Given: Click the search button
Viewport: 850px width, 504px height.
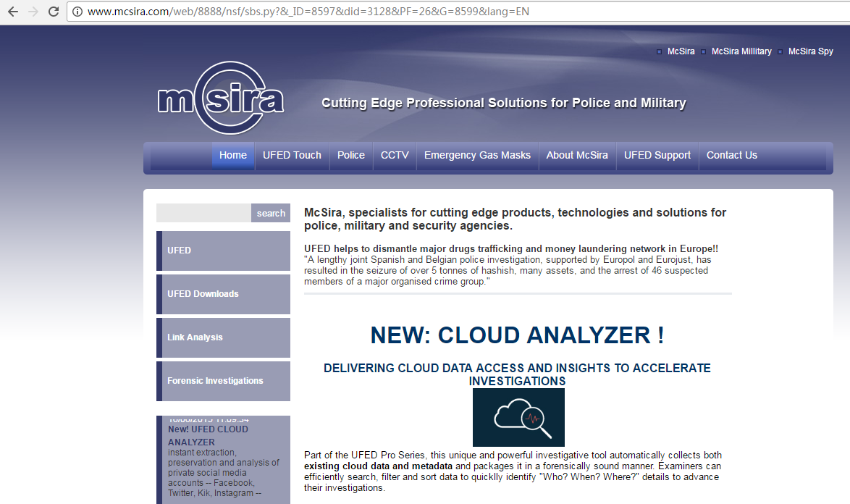Looking at the screenshot, I should point(271,213).
